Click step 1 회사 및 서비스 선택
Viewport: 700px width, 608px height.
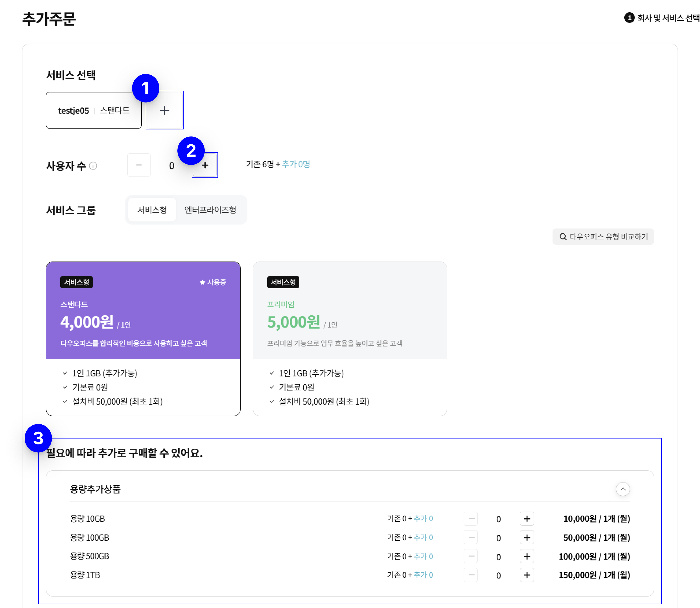tap(662, 18)
